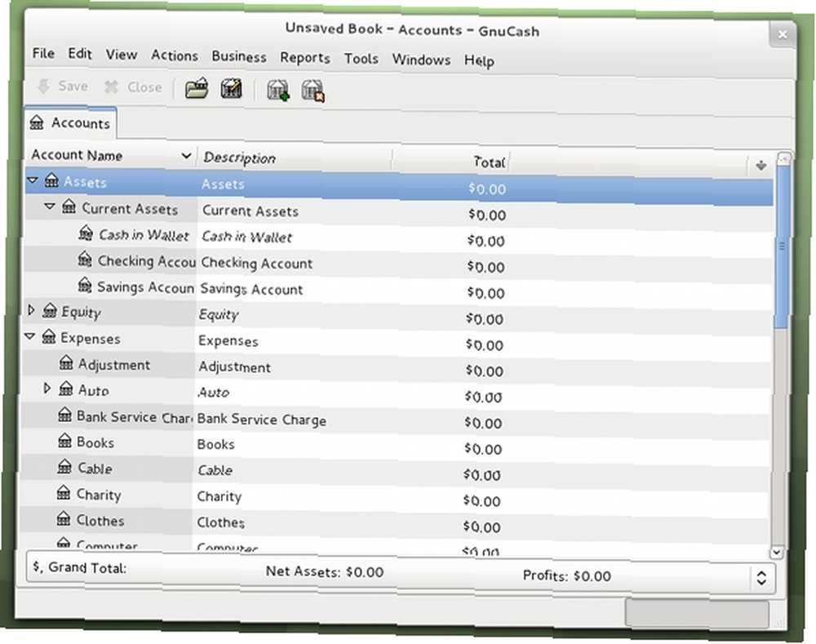Click the bank icon beside Equity

pyautogui.click(x=50, y=311)
